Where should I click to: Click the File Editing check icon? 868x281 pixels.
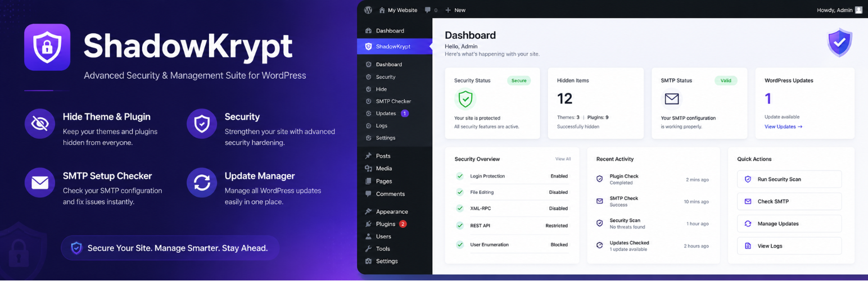point(460,192)
